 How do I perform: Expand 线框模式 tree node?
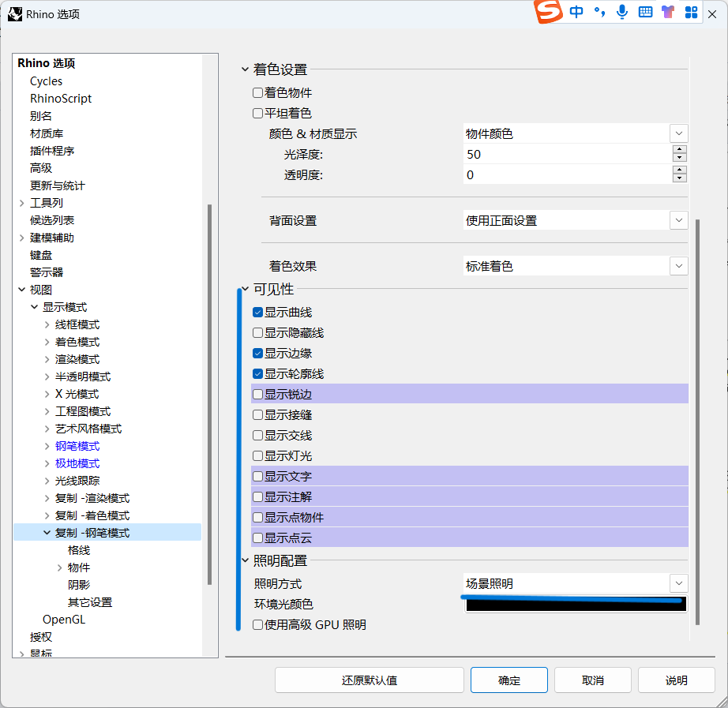point(47,324)
